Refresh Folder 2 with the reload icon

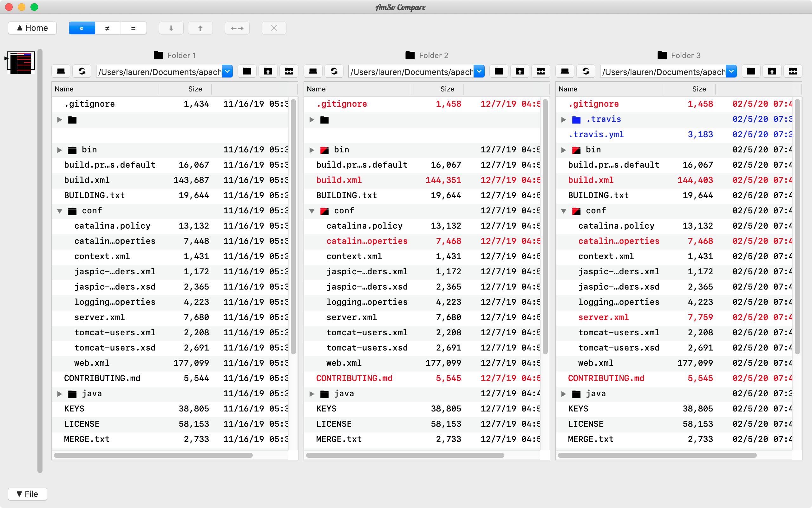tap(334, 71)
